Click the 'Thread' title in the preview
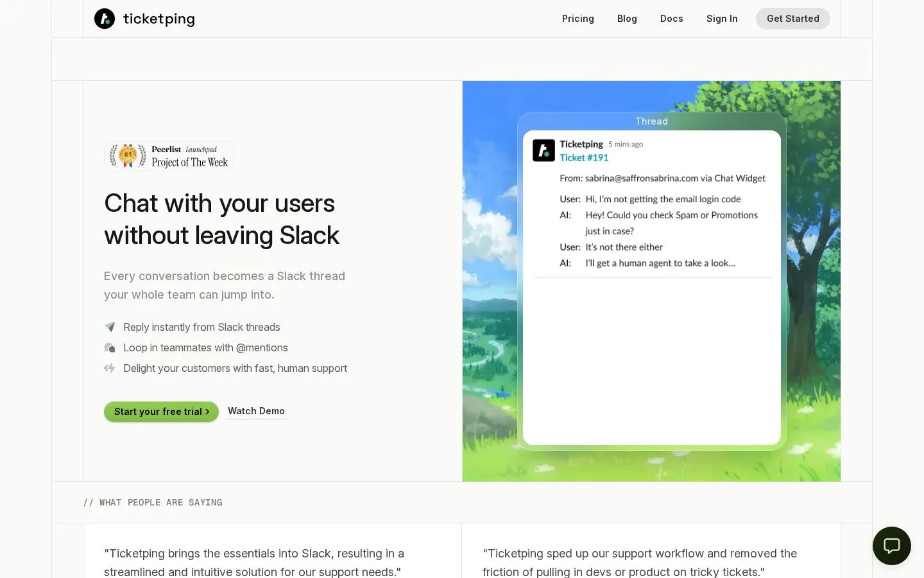The width and height of the screenshot is (924, 578). [651, 121]
